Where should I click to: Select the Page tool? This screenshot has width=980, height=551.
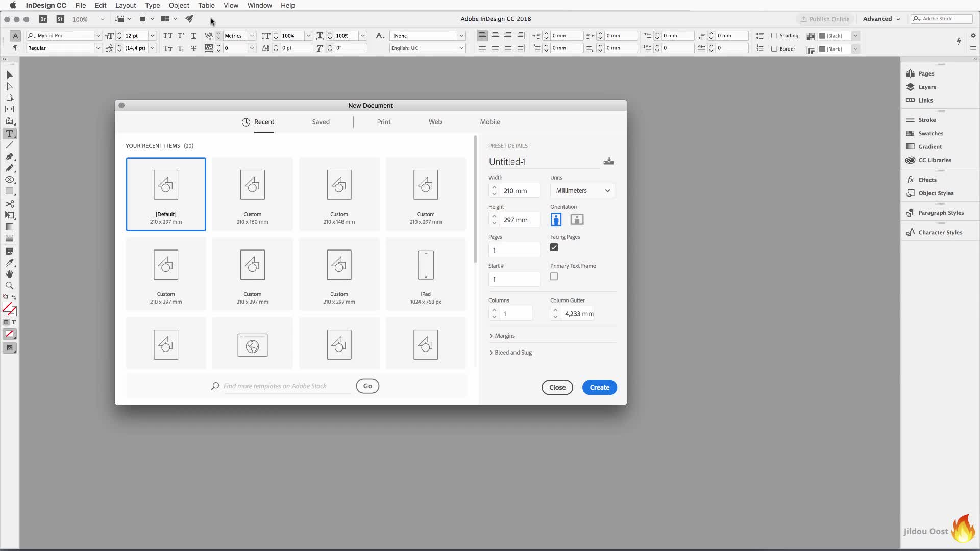[x=9, y=97]
